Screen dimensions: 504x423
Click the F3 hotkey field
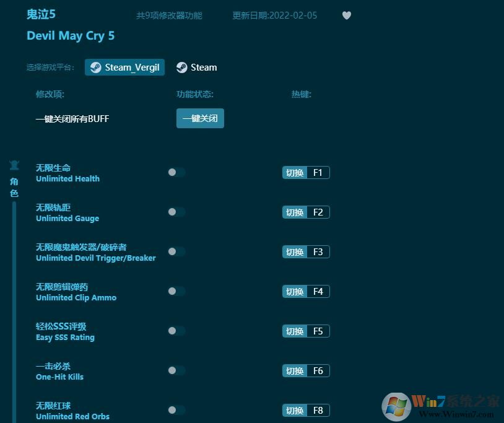coord(318,251)
